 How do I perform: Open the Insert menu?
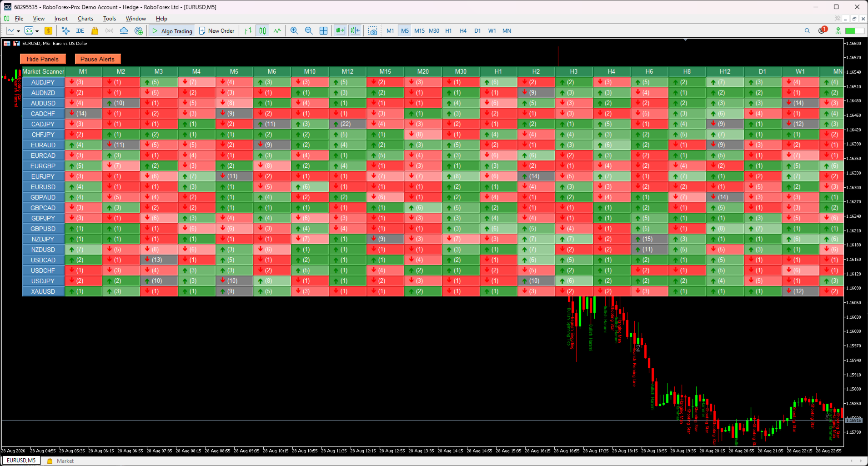click(x=61, y=19)
